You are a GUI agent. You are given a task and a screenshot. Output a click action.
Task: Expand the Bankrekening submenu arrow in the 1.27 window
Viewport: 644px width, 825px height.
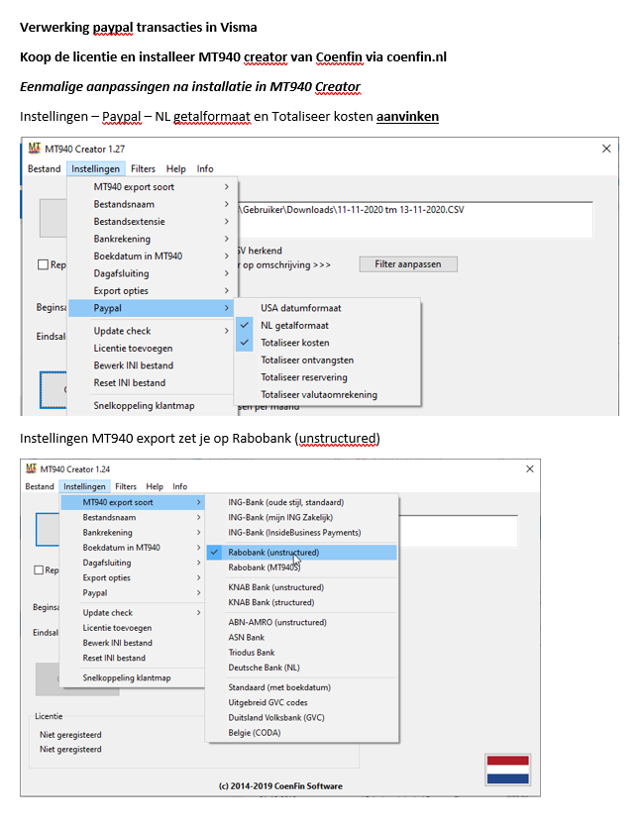pyautogui.click(x=227, y=239)
